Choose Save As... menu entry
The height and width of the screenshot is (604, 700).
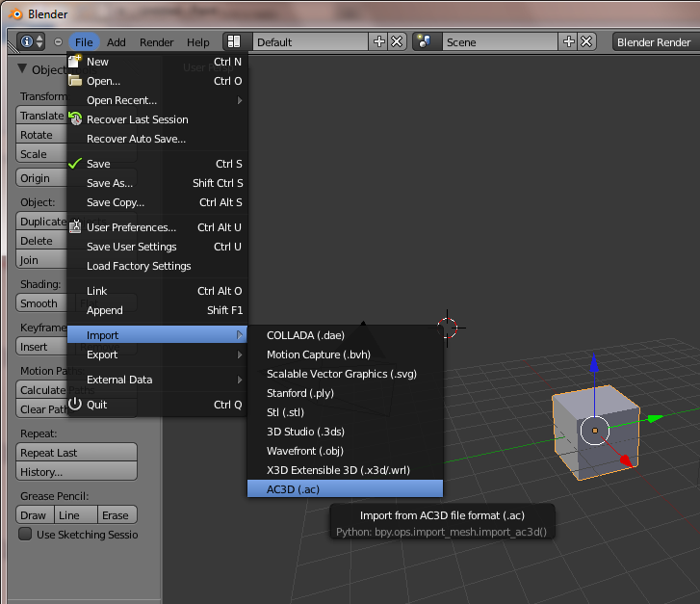[157, 183]
